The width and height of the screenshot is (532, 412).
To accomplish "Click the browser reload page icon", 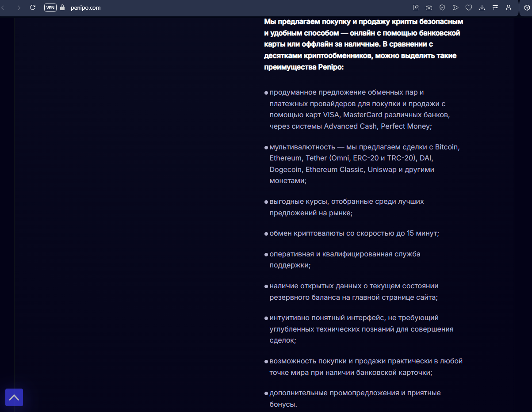I will [32, 8].
